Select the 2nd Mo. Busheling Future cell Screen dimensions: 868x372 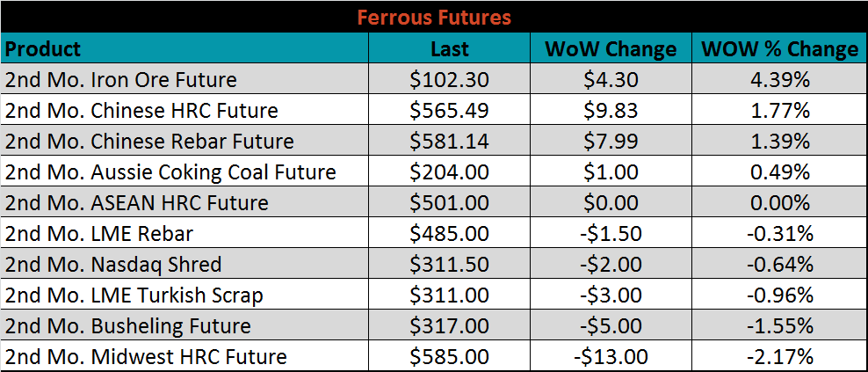point(128,326)
